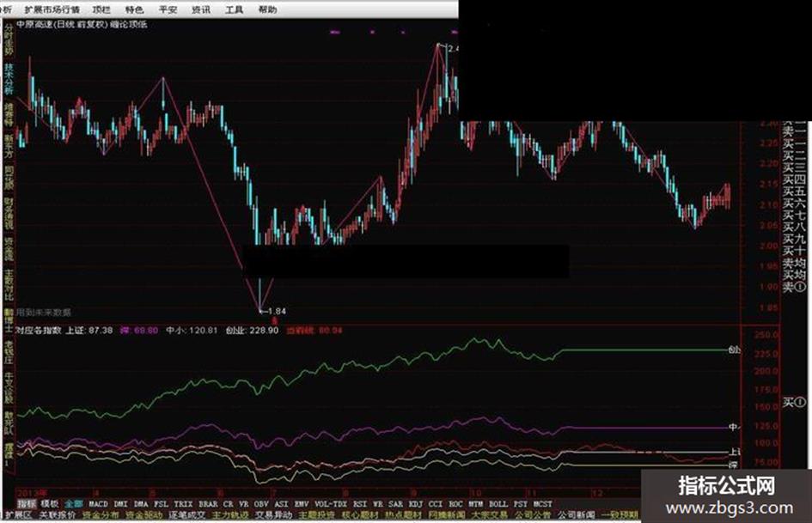Open the 核心题材 bottom tab

tap(360, 515)
